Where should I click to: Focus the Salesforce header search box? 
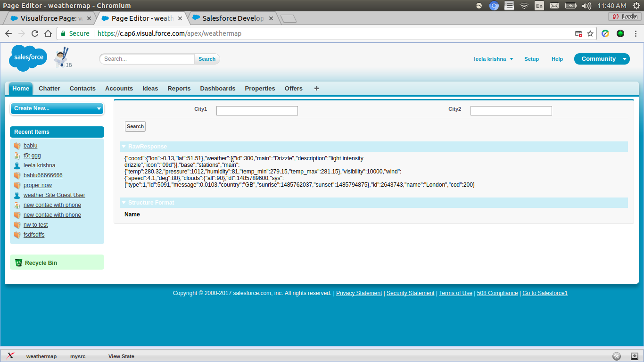click(147, 59)
